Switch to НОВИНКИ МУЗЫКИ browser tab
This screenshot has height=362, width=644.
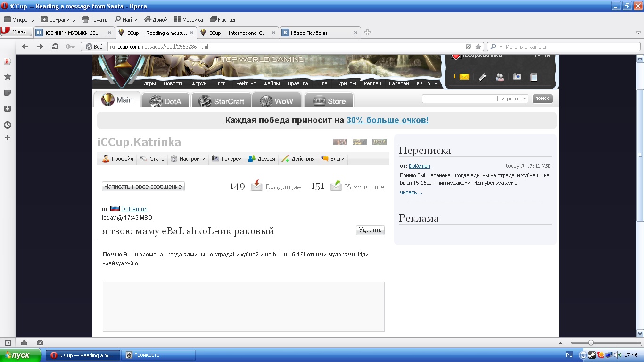(x=74, y=33)
